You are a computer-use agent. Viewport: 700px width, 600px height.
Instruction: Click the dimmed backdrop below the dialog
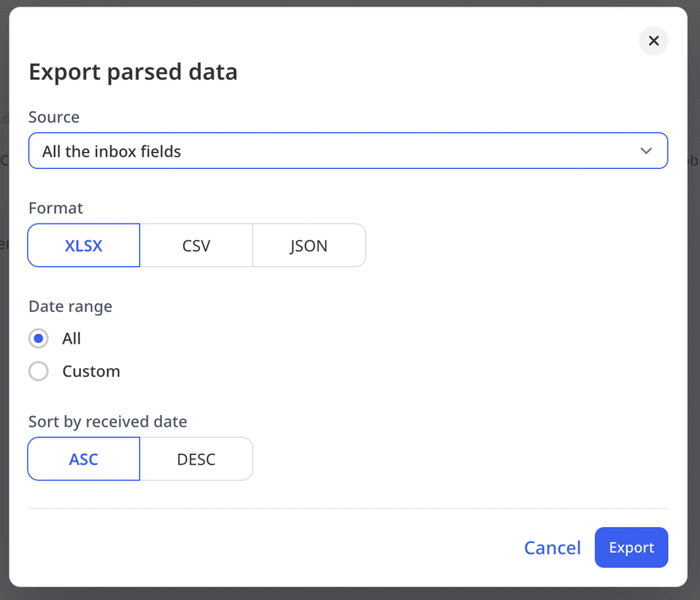pyautogui.click(x=350, y=594)
